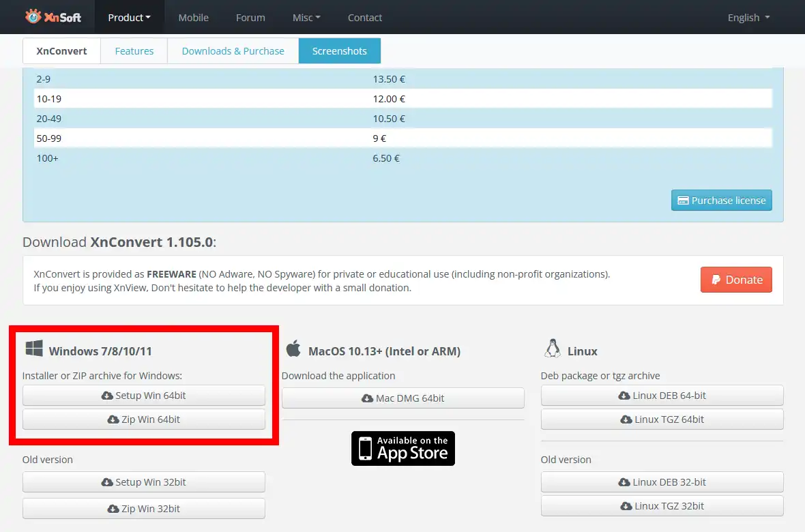The height and width of the screenshot is (532, 805).
Task: Switch to the Screenshots tab
Action: pos(339,51)
